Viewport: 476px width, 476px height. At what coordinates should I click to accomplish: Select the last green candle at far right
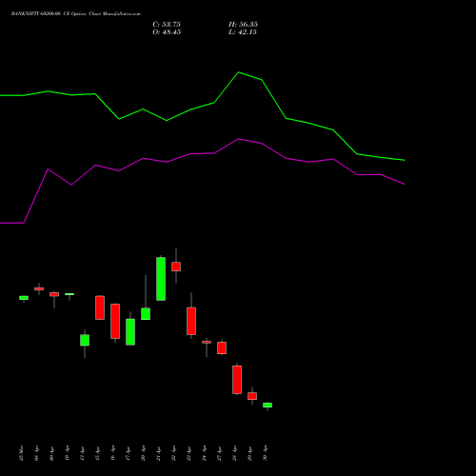coord(268,406)
